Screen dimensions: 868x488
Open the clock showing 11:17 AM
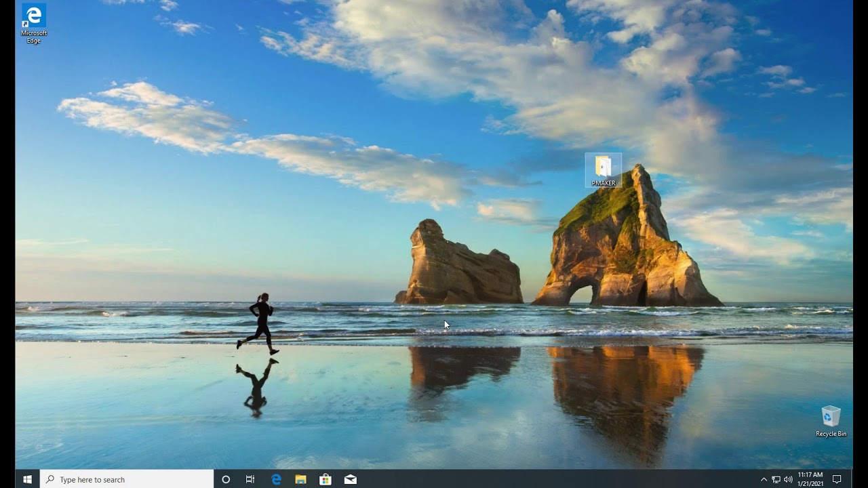pos(810,479)
